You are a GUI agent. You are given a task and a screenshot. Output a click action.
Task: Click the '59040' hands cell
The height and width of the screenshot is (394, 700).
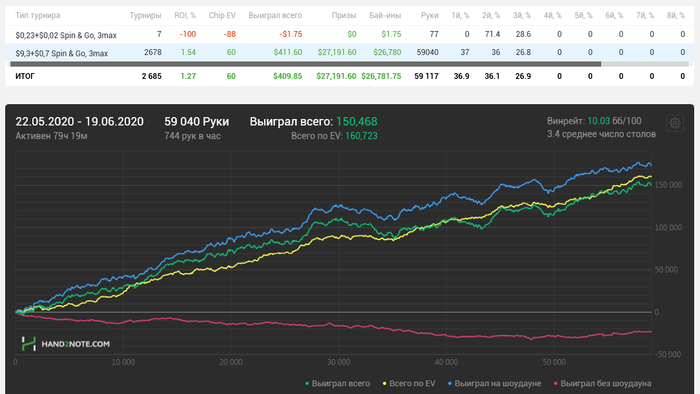tap(428, 52)
